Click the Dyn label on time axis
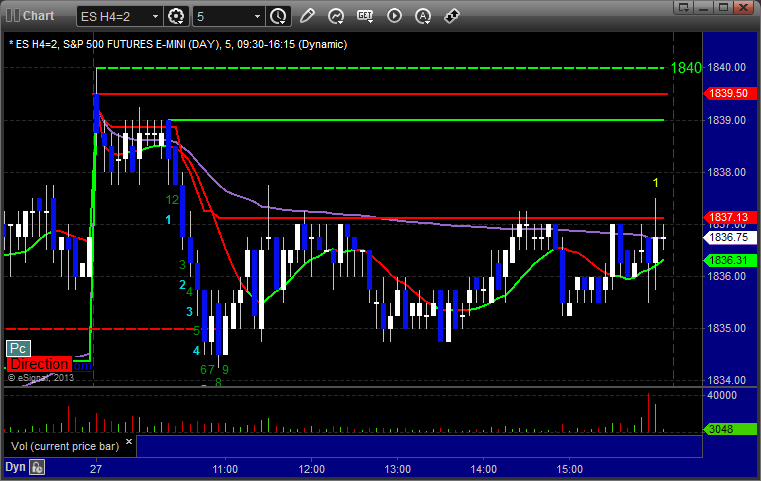 (15, 467)
